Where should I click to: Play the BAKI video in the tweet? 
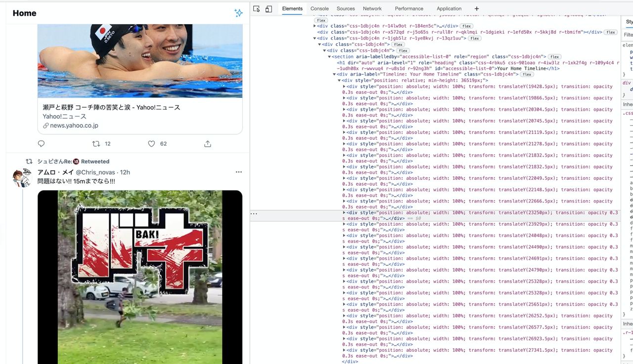click(140, 277)
